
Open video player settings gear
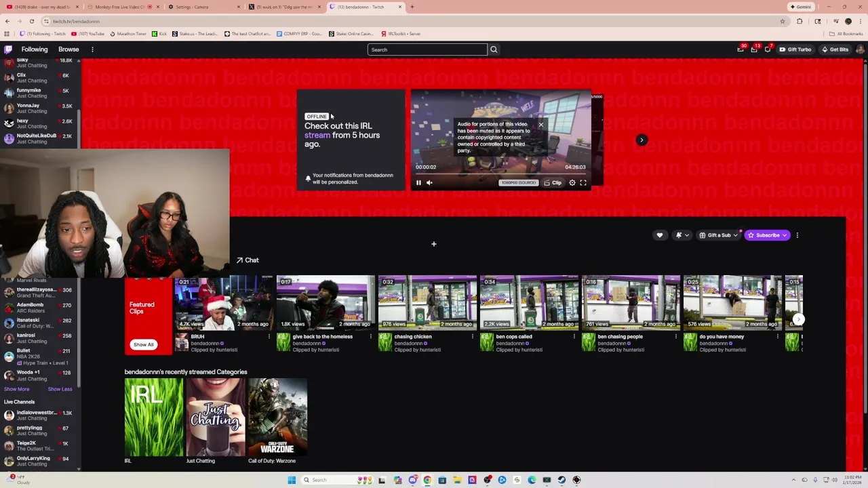coord(572,182)
